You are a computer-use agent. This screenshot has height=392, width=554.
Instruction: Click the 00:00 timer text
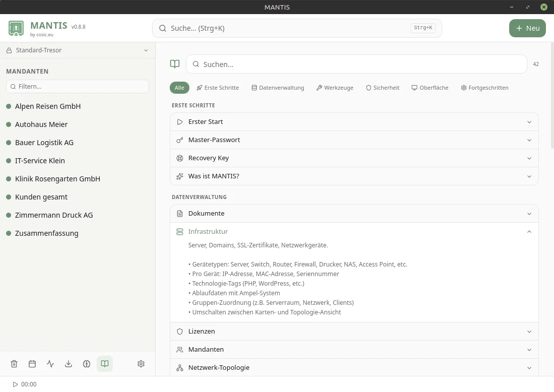29,384
